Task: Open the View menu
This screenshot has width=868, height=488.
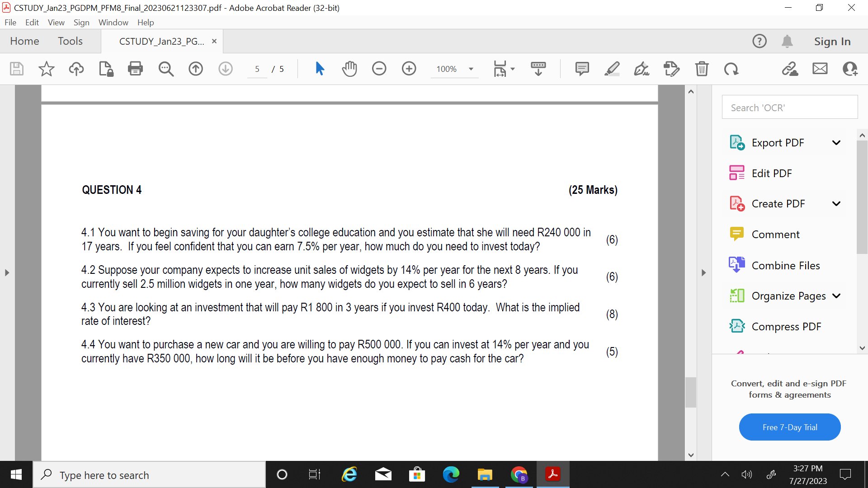Action: 56,22
